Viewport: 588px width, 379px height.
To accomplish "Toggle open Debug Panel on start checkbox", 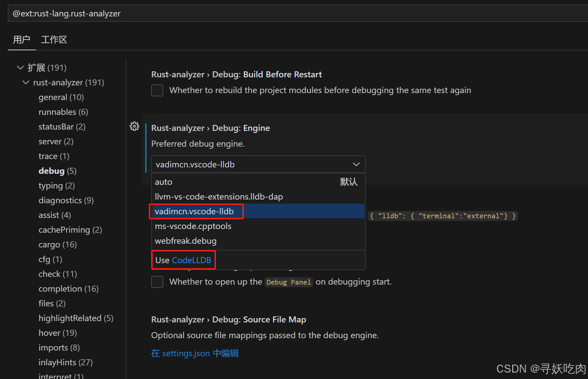I will point(157,282).
